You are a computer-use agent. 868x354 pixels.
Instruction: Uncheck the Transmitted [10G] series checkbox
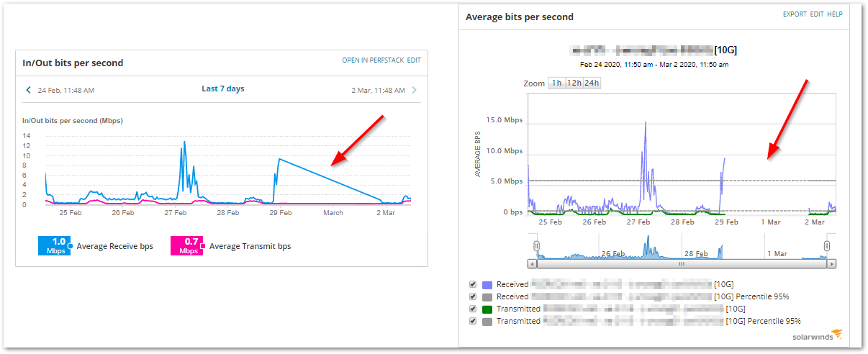473,309
